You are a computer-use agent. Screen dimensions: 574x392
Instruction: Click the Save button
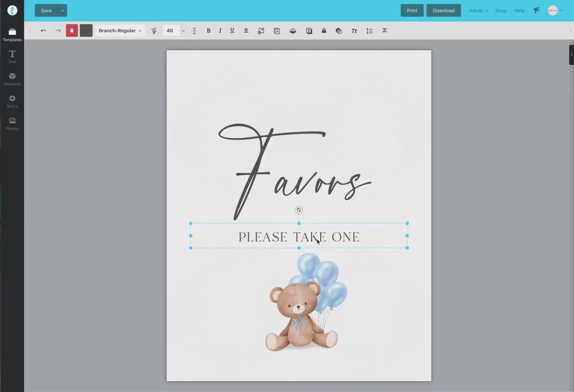click(x=46, y=10)
